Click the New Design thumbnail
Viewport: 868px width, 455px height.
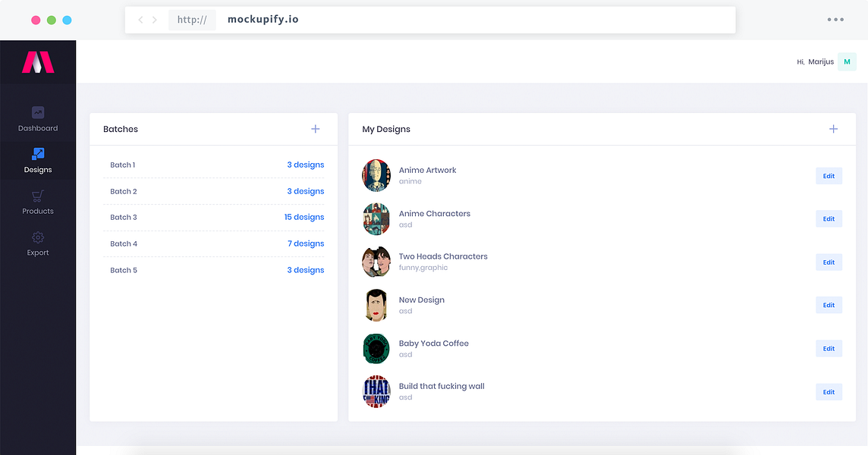376,305
